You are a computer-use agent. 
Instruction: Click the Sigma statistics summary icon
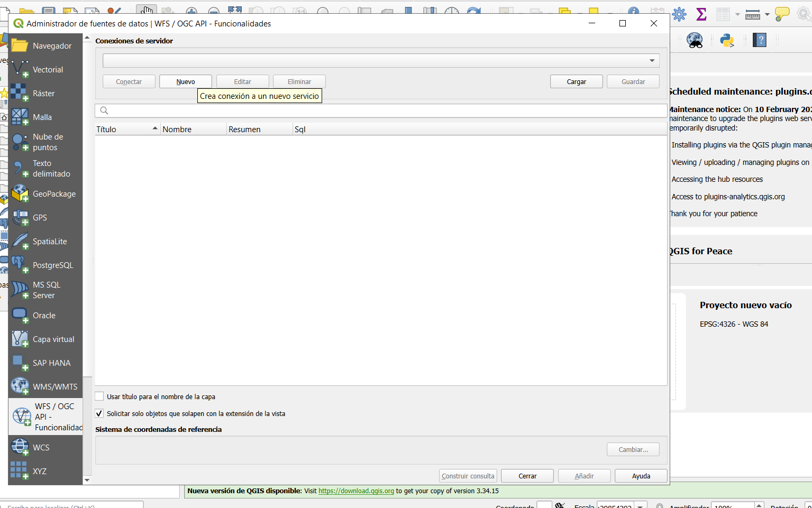701,14
